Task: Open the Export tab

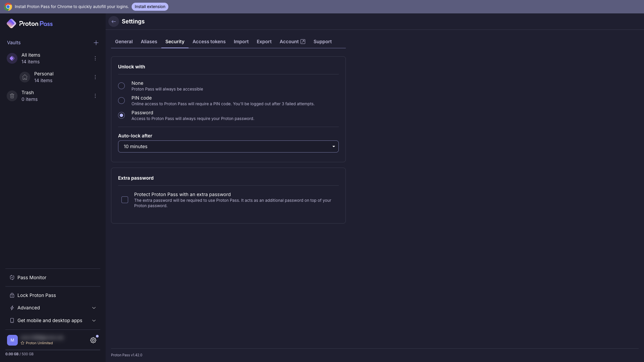Action: click(264, 42)
